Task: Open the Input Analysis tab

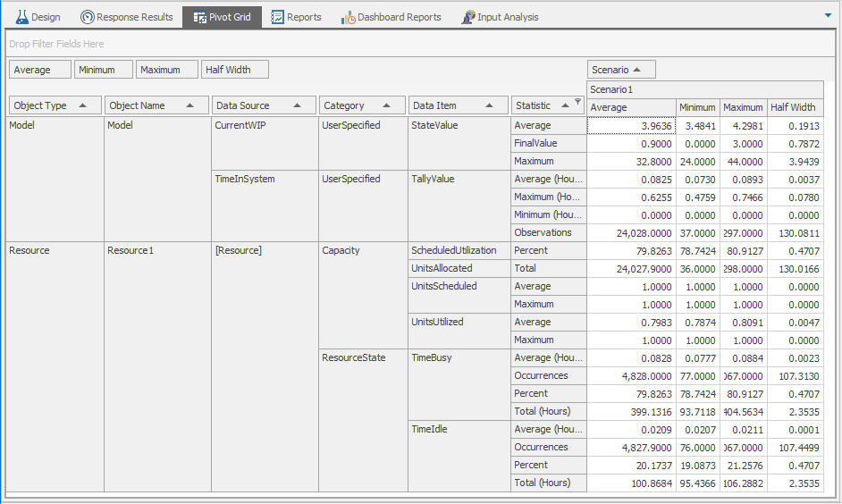Action: pyautogui.click(x=500, y=17)
